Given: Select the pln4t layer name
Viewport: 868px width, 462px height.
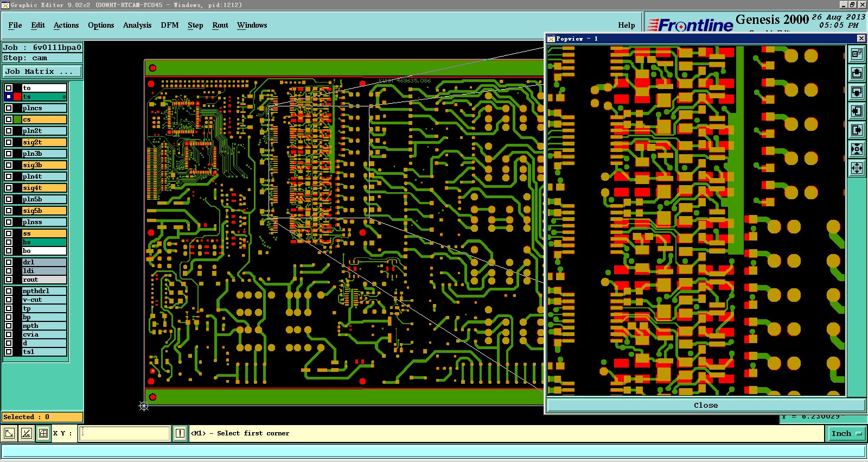Looking at the screenshot, I should [44, 176].
